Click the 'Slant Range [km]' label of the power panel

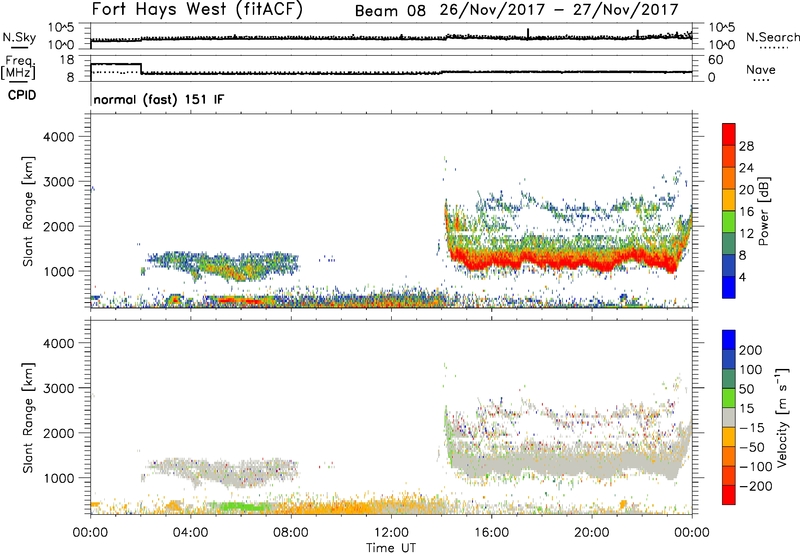click(28, 211)
